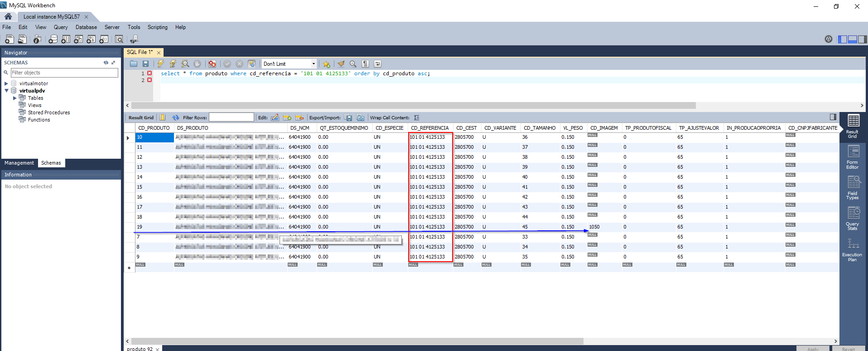Click the CD_REFERENCIA column header
The width and height of the screenshot is (868, 351).
[x=429, y=128]
